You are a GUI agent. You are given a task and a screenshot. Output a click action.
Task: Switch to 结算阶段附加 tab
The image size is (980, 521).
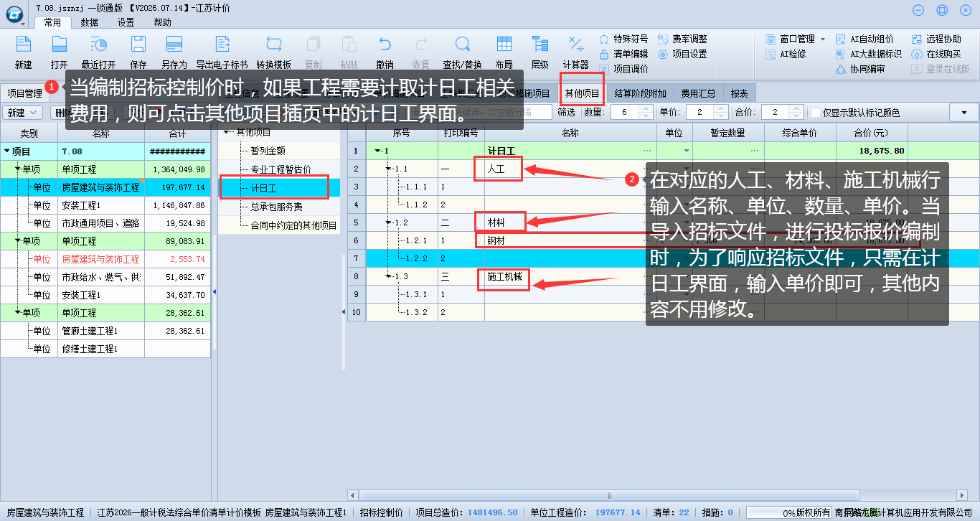(640, 93)
